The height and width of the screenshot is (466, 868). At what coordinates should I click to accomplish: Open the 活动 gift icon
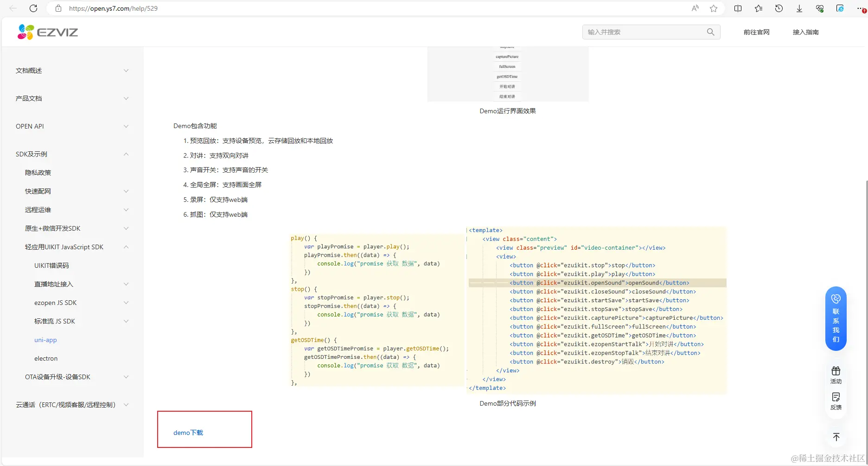pos(836,375)
